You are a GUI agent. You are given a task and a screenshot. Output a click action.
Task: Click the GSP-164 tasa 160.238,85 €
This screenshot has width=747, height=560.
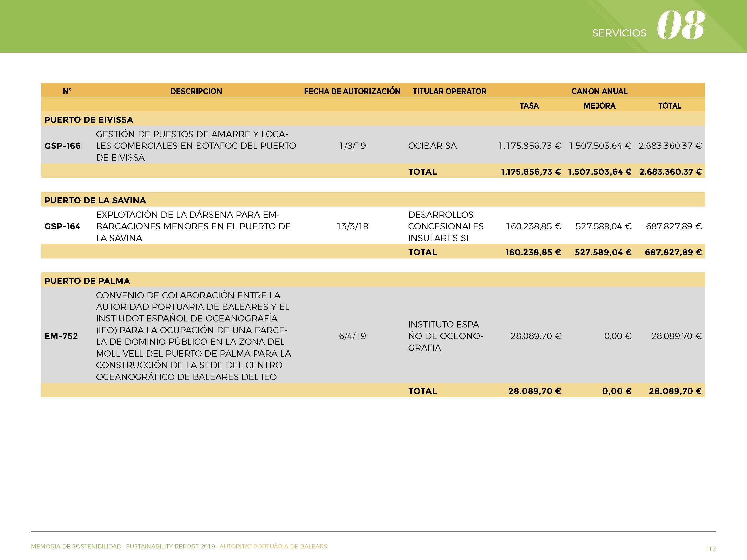tap(533, 226)
